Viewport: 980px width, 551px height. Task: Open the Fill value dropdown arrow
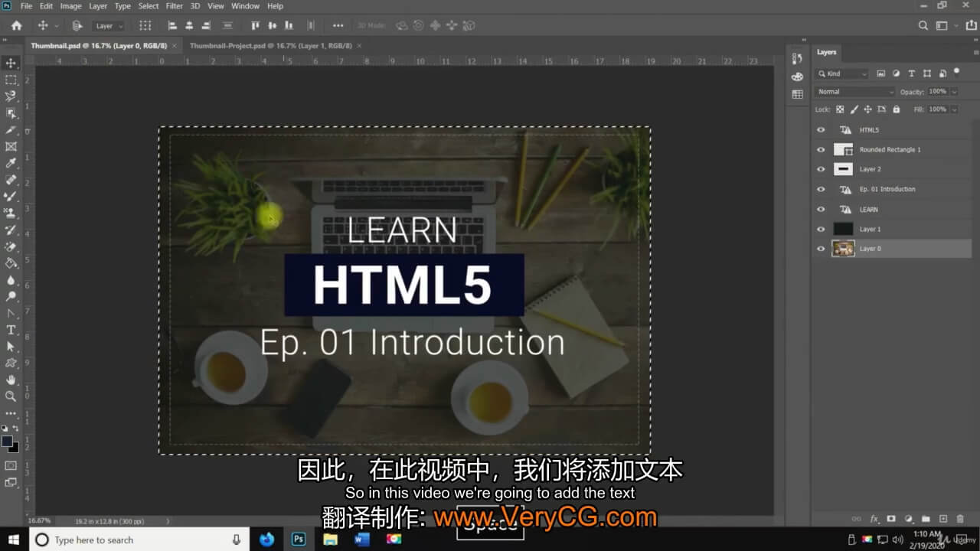click(x=953, y=109)
